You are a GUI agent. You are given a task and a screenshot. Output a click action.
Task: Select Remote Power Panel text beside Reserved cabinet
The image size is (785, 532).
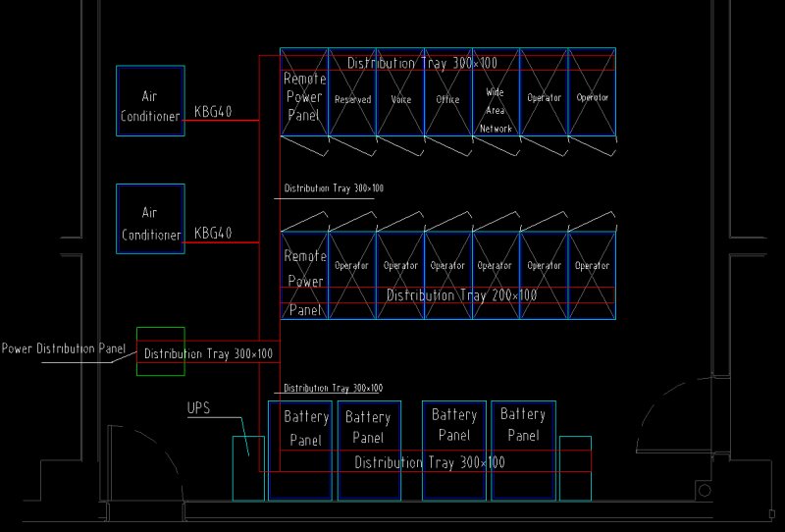(x=304, y=96)
